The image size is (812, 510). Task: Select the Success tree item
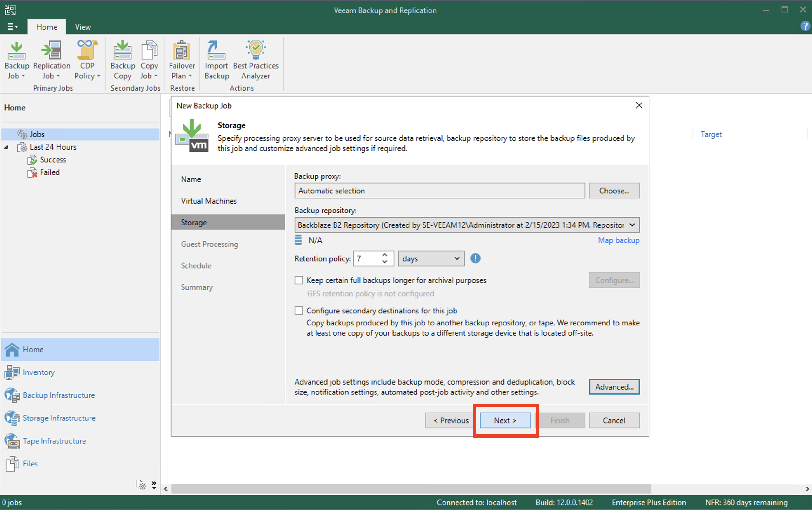pos(53,159)
